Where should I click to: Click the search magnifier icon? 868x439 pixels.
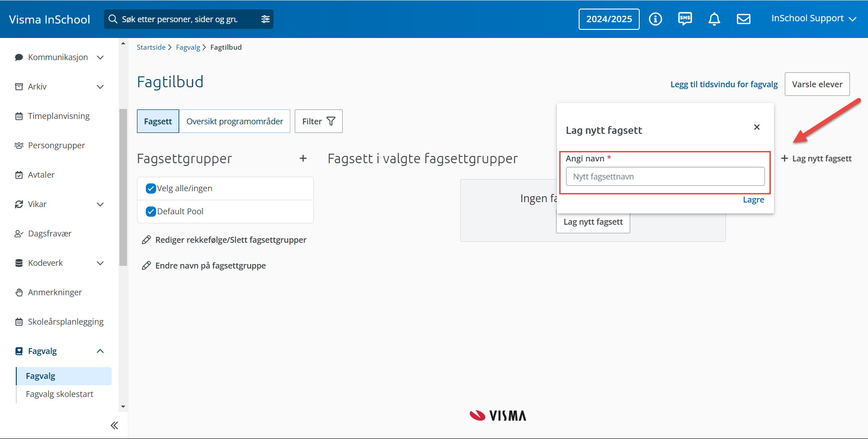click(x=113, y=19)
